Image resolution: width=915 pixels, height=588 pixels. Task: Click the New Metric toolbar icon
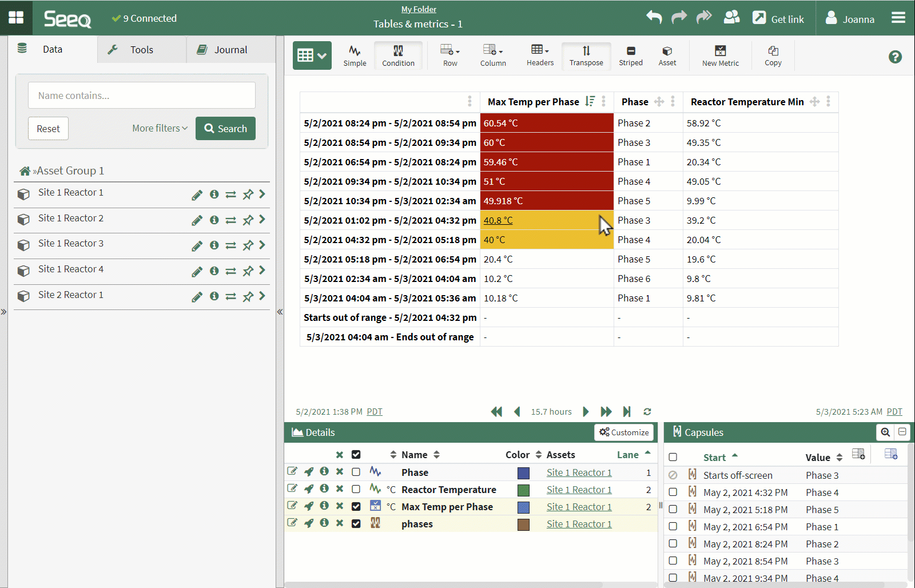tap(720, 55)
